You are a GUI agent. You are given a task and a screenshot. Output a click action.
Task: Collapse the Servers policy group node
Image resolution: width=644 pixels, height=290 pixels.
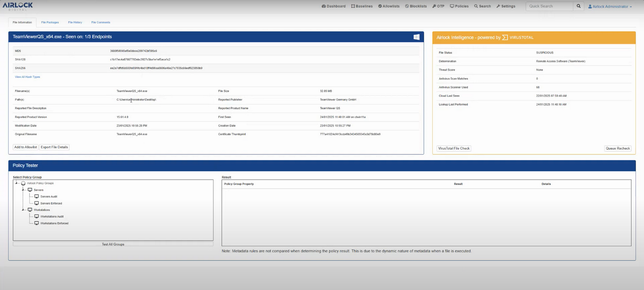[x=23, y=190]
